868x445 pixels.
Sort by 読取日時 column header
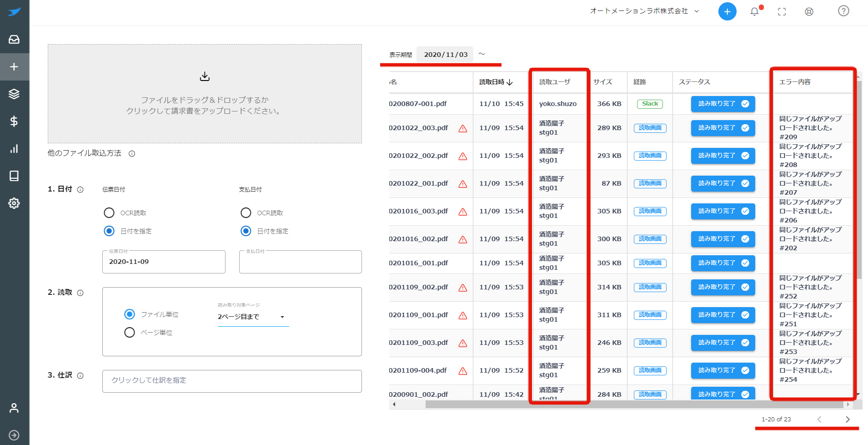(496, 82)
